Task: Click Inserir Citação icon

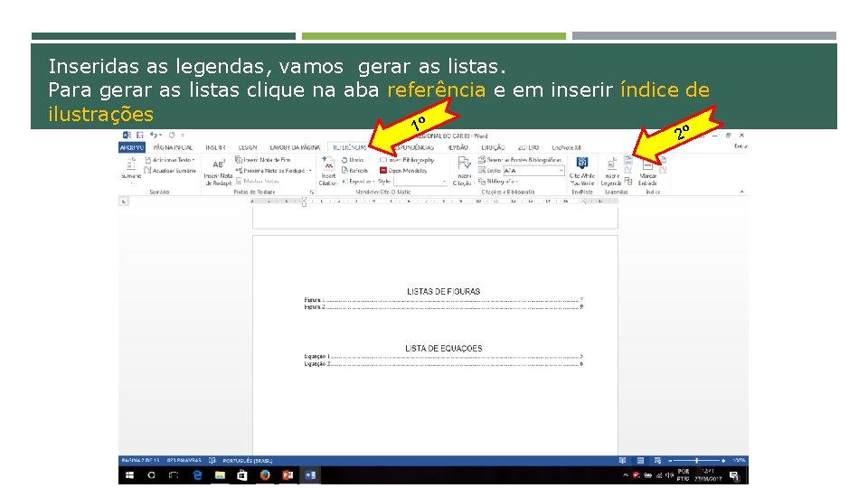Action: (464, 164)
